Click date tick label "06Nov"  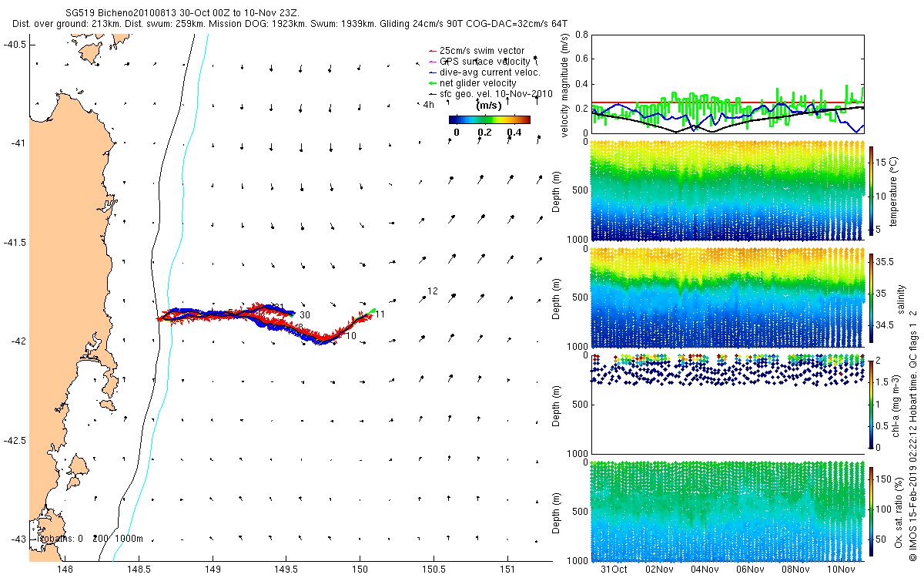click(751, 570)
